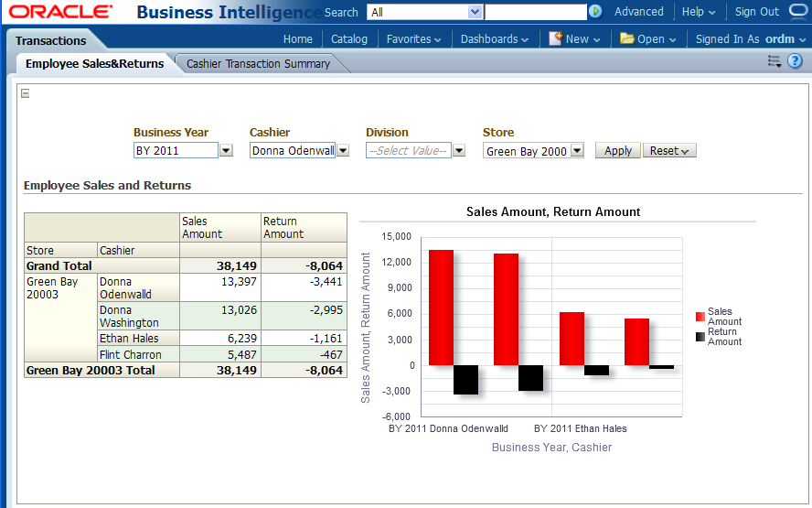Click the red Sales Amount legend swatch

pyautogui.click(x=700, y=317)
